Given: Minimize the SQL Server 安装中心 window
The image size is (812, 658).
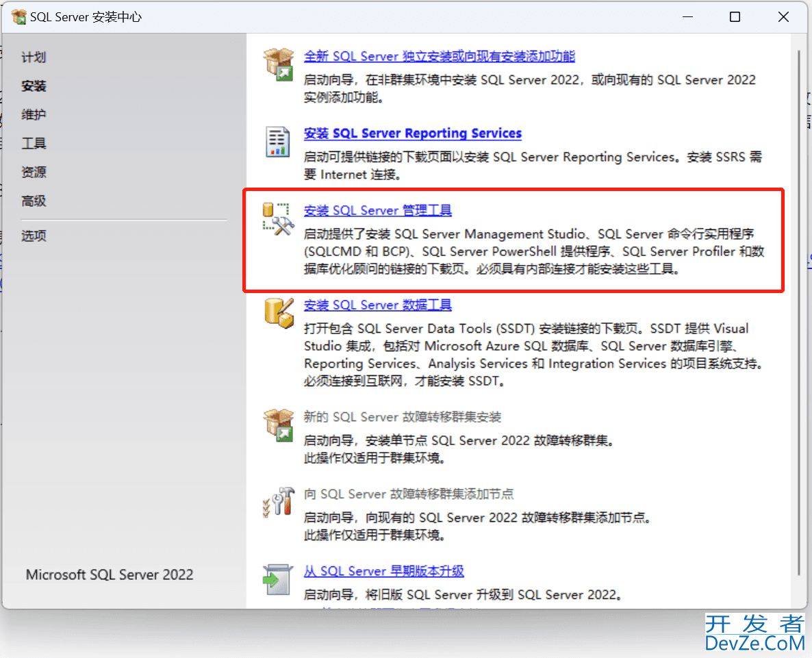Looking at the screenshot, I should 687,17.
